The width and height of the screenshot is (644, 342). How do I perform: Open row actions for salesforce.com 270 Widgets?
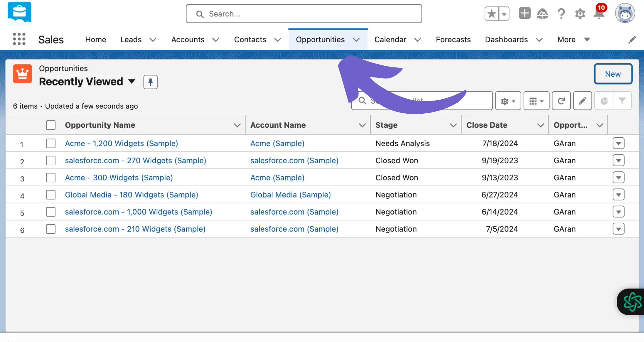tap(618, 161)
